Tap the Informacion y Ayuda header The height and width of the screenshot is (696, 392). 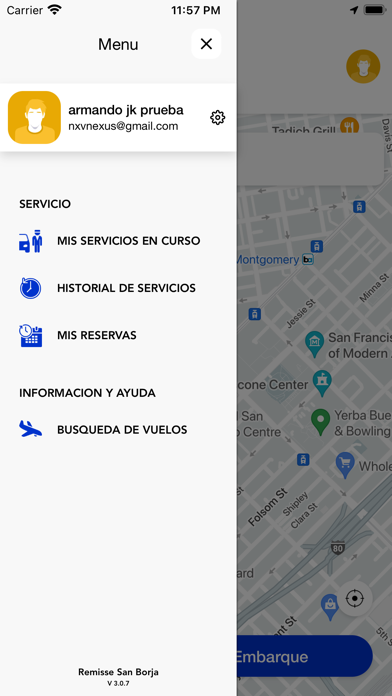(87, 393)
